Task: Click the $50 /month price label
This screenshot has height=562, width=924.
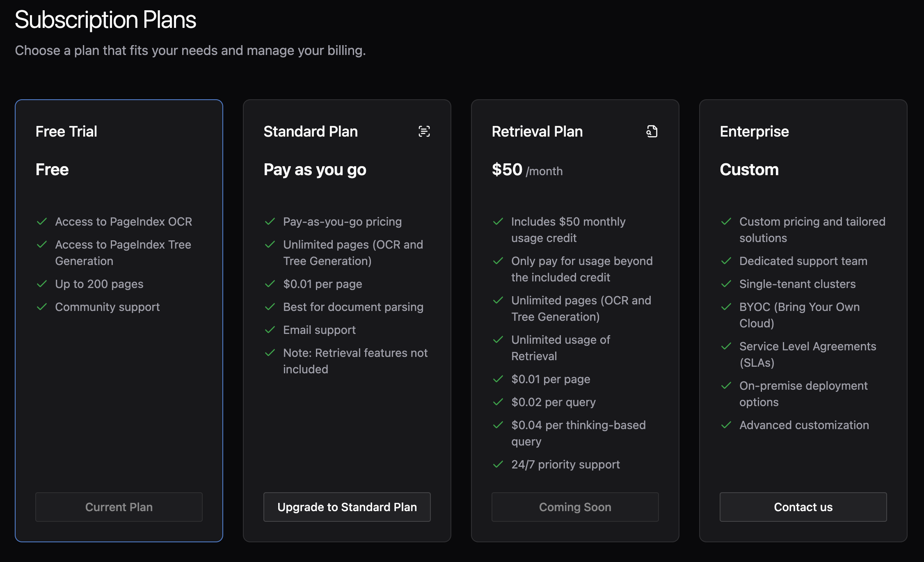Action: coord(527,170)
